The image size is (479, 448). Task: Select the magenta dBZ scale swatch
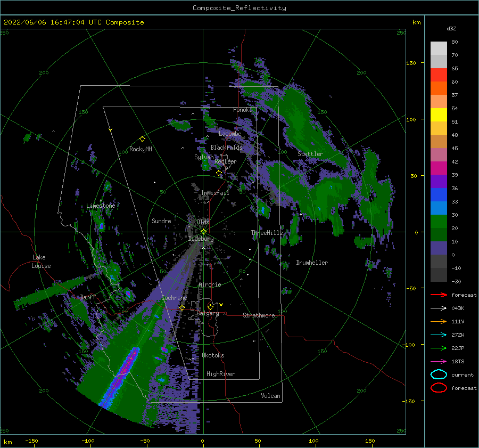[x=439, y=168]
